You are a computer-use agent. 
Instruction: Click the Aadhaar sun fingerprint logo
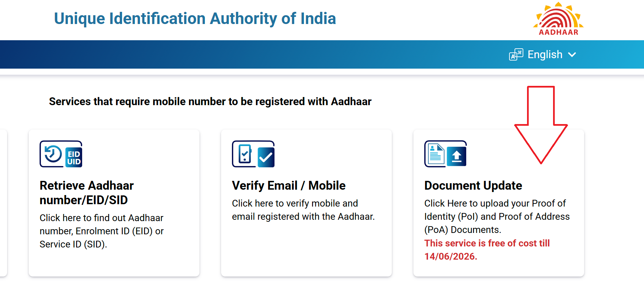pos(558,19)
